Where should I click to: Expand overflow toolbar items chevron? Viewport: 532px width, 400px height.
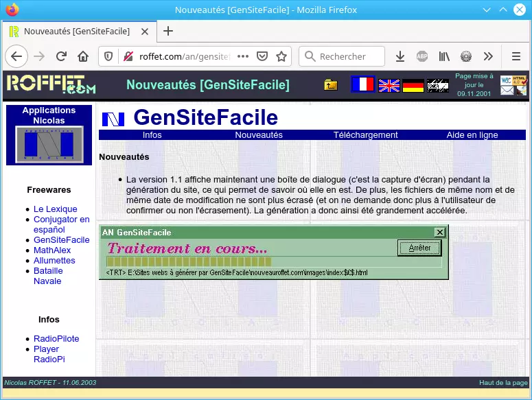coord(488,56)
